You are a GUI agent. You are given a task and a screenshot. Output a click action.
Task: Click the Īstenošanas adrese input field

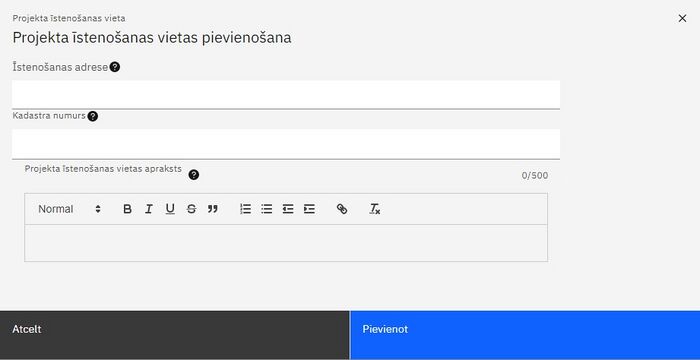286,95
